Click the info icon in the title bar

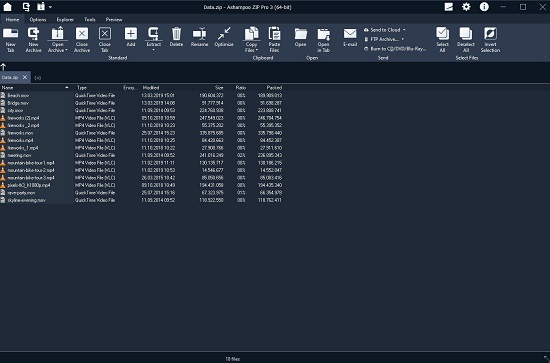(484, 7)
